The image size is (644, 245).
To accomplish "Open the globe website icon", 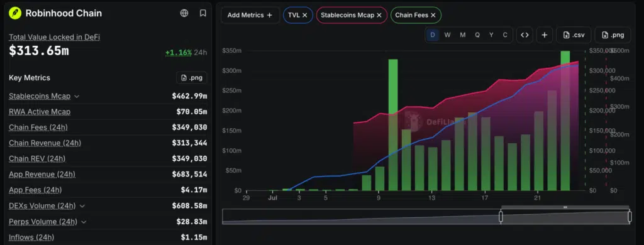I will [184, 13].
